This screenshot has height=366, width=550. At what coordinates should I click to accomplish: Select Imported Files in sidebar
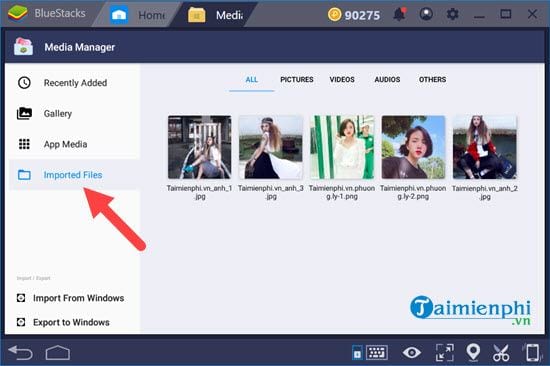(x=74, y=174)
